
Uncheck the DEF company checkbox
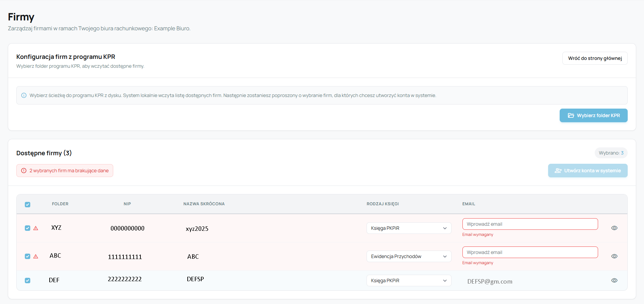(28, 281)
